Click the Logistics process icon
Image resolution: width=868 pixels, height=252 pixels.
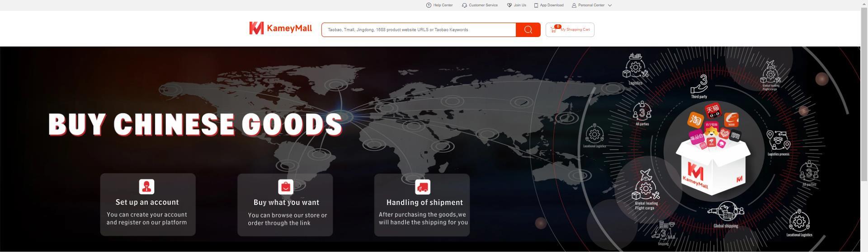[778, 140]
